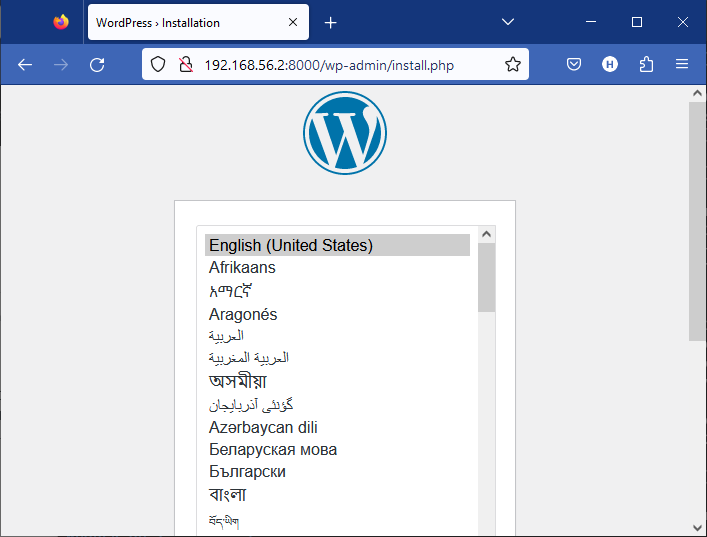
Task: Open the tracking protection shield icon
Action: [158, 64]
